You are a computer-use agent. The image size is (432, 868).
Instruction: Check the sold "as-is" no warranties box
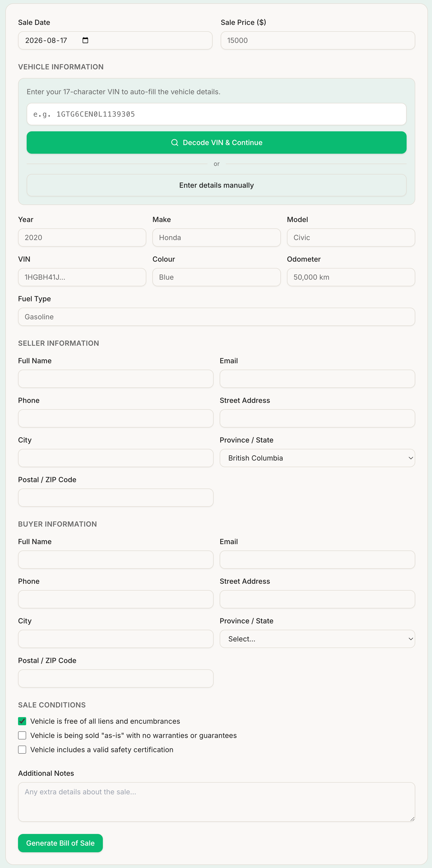(22, 735)
